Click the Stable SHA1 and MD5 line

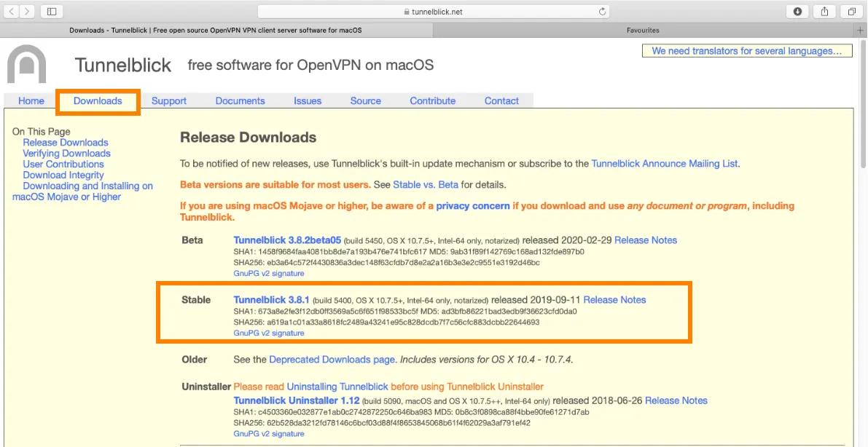click(405, 311)
